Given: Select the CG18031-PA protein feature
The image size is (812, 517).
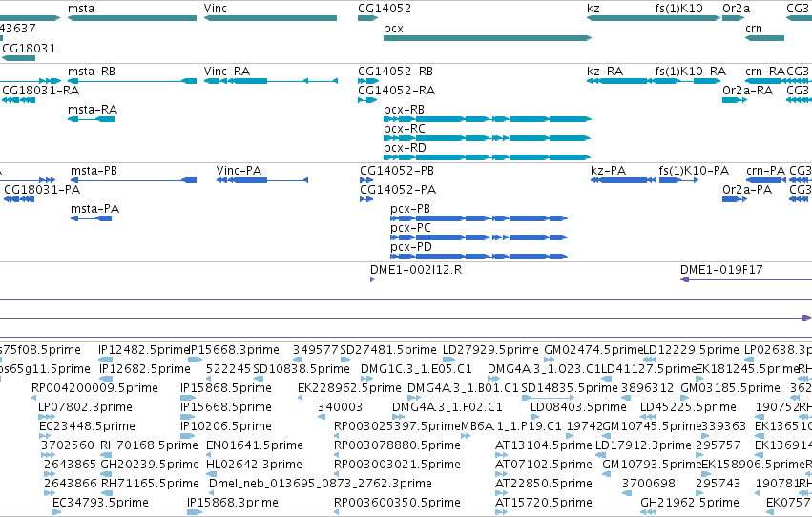Looking at the screenshot, I should click(x=19, y=199).
